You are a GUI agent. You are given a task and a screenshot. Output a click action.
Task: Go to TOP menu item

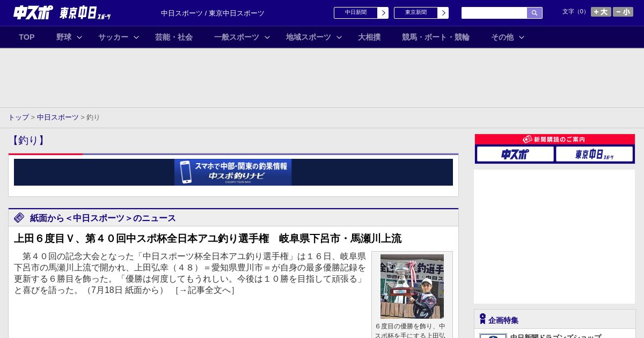click(x=27, y=37)
